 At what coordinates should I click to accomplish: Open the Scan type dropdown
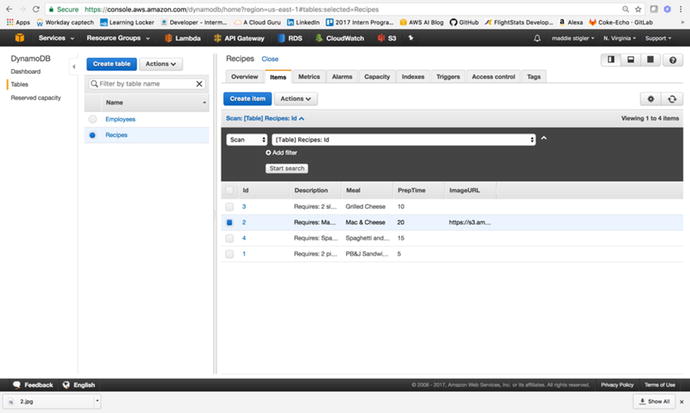pos(247,140)
